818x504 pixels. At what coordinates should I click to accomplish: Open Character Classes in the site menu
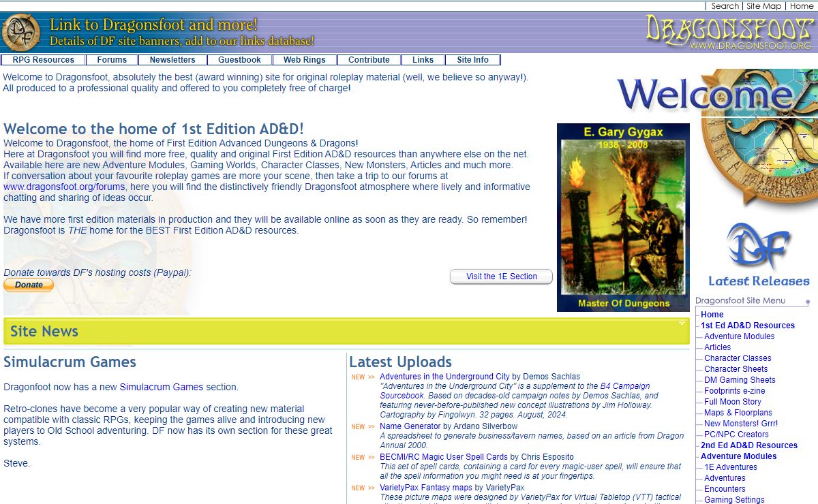[738, 358]
